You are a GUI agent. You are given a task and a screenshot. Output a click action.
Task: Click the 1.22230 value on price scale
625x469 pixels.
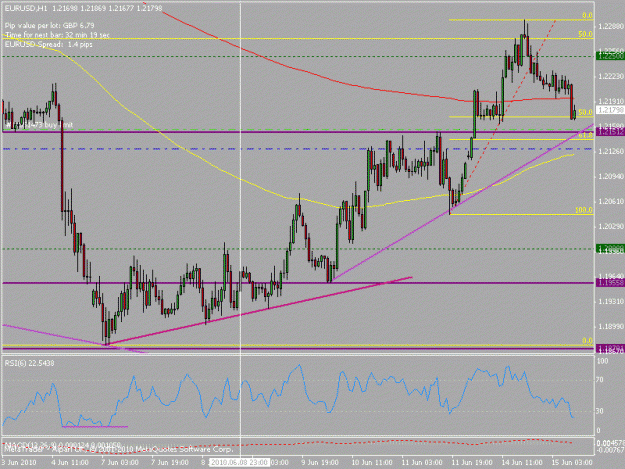point(611,76)
